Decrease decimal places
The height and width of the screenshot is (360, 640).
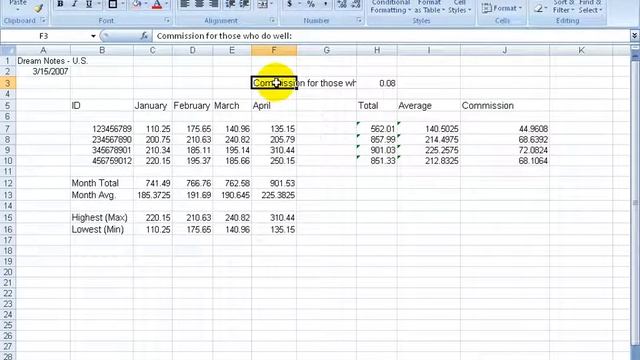pyautogui.click(x=356, y=4)
